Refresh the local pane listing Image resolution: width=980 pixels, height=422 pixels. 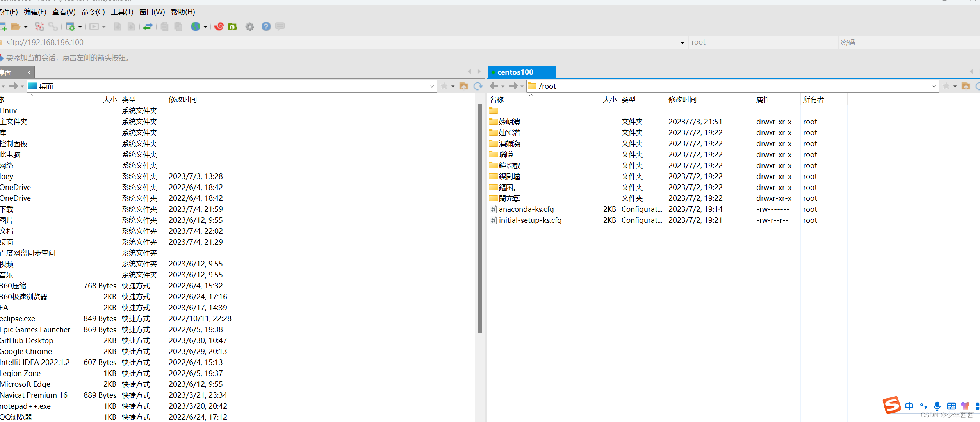point(478,86)
